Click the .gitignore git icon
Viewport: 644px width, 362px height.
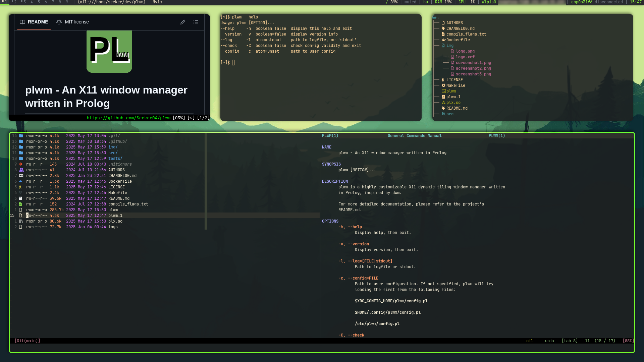(21, 164)
